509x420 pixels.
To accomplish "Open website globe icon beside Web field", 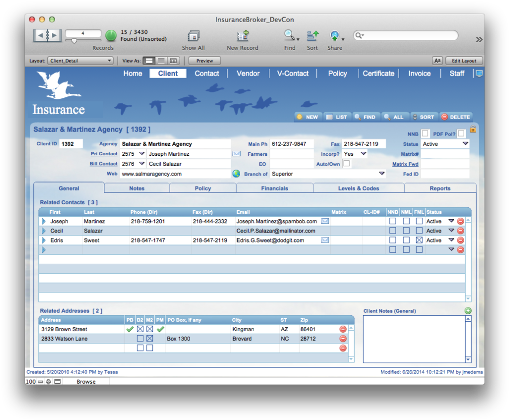I will [236, 173].
